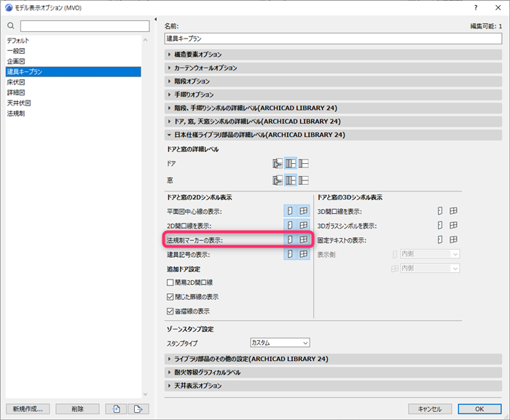This screenshot has height=420, width=510.
Task: Toggle window icon for 2D開口線を表示
Action: click(x=304, y=225)
